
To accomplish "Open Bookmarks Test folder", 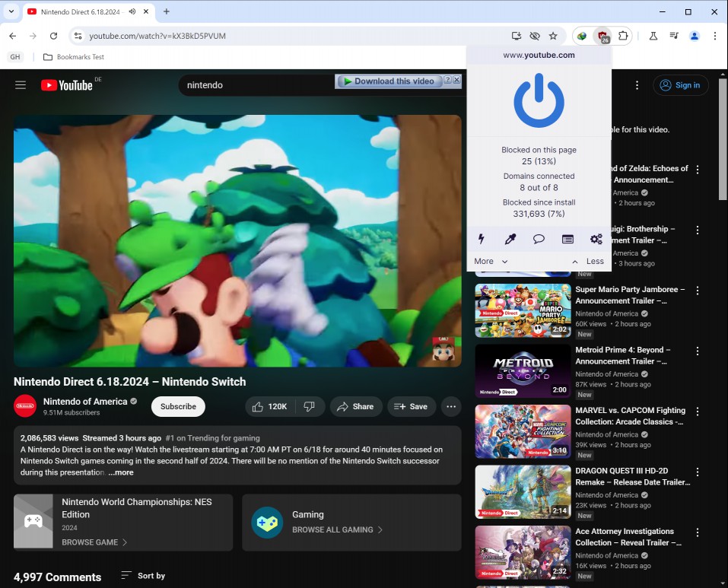I will point(73,56).
